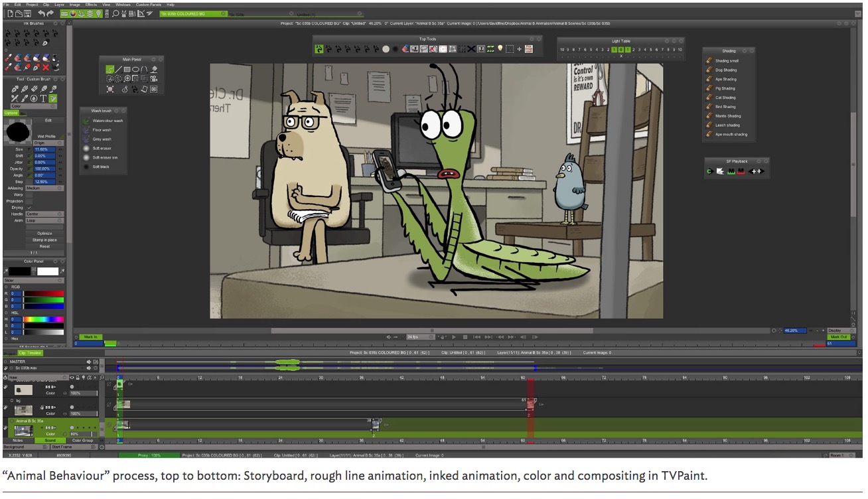Click red X icon in Ink Brushes
Viewport: 868px width, 499px height.
46,67
